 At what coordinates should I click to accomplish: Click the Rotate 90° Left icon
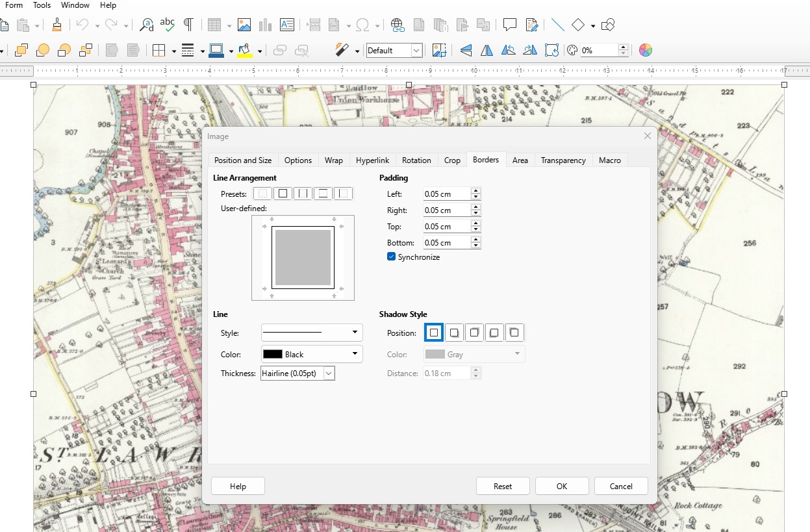click(x=509, y=50)
